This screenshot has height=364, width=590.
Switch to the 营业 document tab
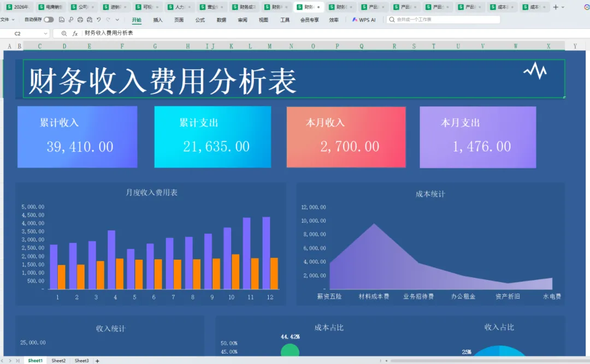tap(212, 7)
